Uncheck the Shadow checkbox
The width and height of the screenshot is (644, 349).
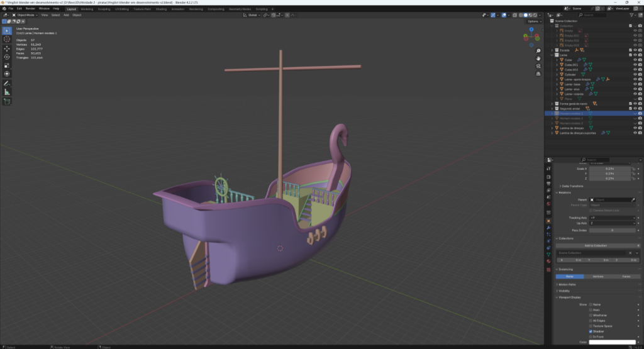591,331
